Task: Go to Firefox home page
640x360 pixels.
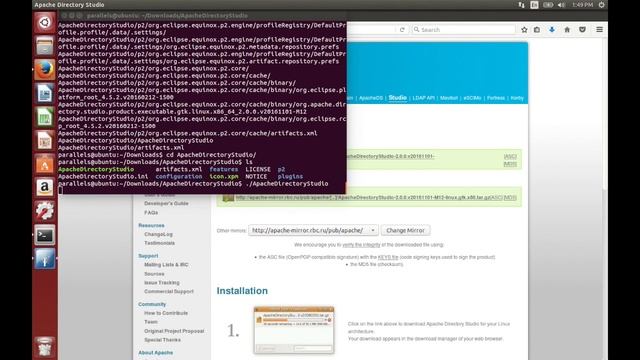Action: pos(567,30)
